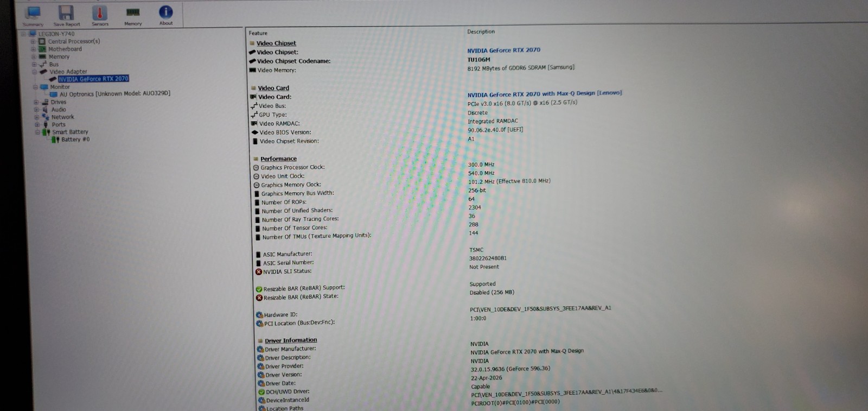This screenshot has height=411, width=868.
Task: Click the TU106M codename value
Action: 478,60
